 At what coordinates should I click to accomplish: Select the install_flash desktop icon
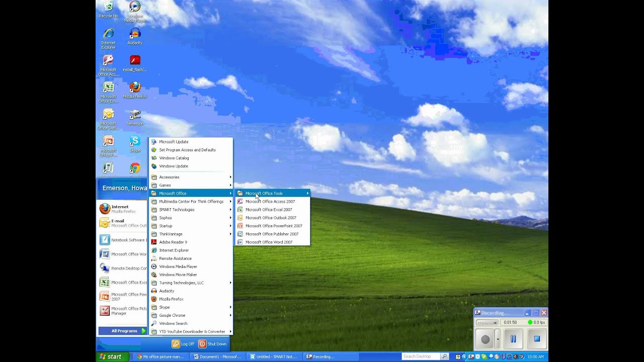click(x=135, y=63)
